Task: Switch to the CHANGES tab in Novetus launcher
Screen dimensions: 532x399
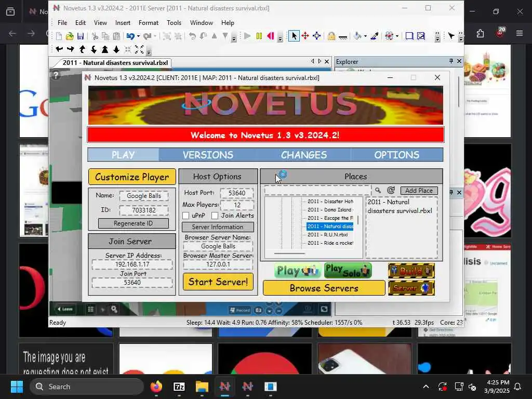Action: click(x=303, y=155)
